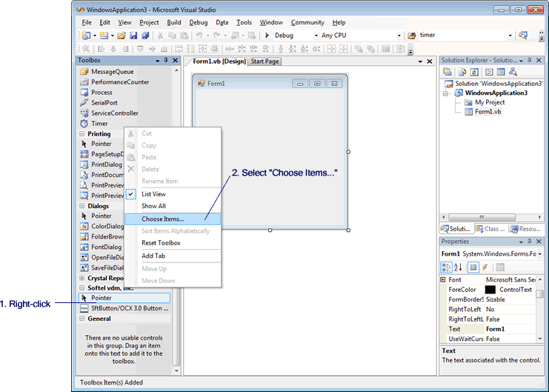Toggle the List View checked option
The height and width of the screenshot is (392, 549).
coord(153,194)
